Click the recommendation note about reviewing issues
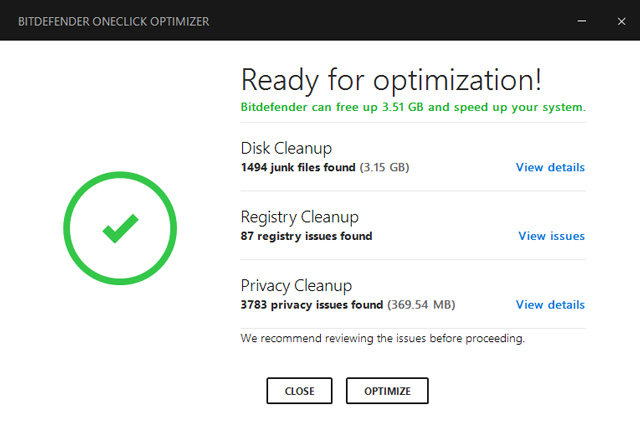The height and width of the screenshot is (428, 640). click(382, 339)
